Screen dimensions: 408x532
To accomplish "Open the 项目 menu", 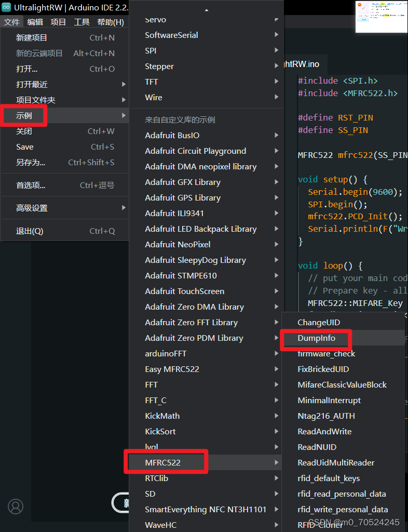I will [x=58, y=22].
